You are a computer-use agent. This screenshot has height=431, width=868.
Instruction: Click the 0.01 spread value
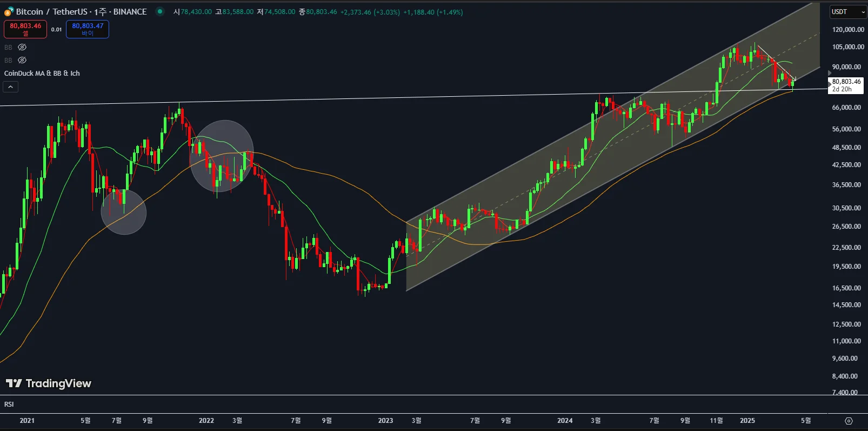[56, 29]
